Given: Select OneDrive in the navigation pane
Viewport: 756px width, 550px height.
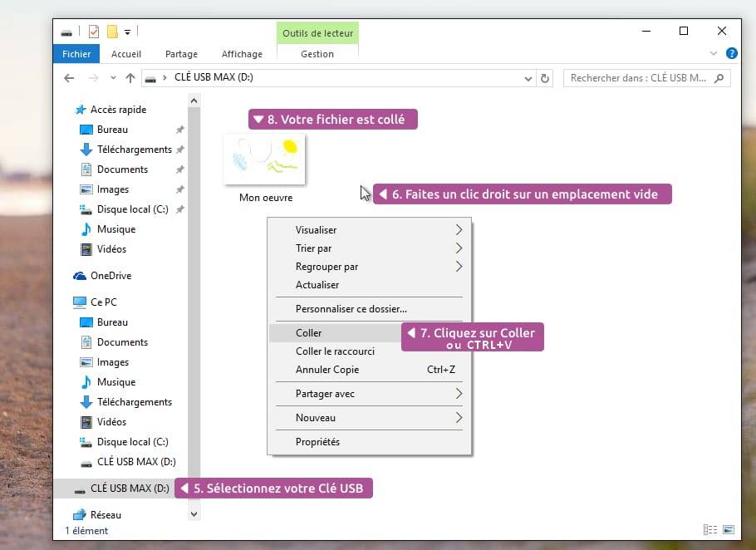Looking at the screenshot, I should click(x=110, y=276).
